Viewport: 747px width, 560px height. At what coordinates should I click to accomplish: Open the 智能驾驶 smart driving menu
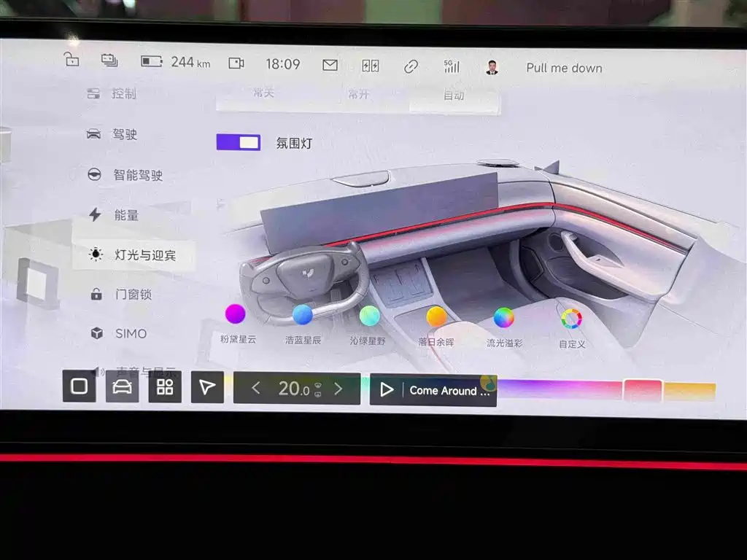click(125, 175)
